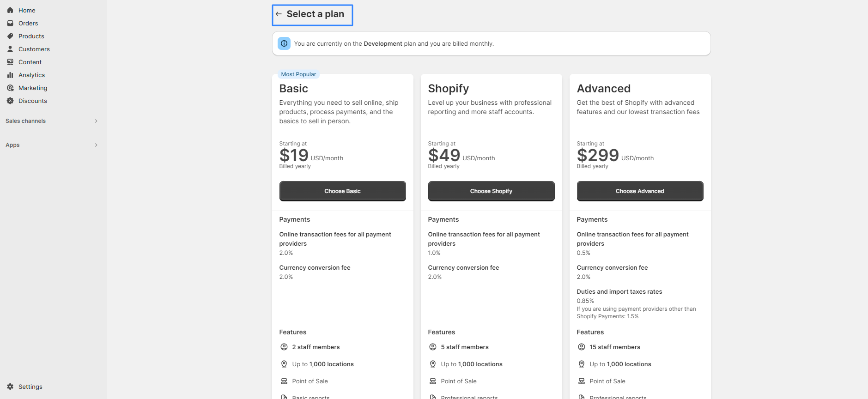Click the Discounts badge icon
This screenshot has height=399, width=868.
point(10,101)
